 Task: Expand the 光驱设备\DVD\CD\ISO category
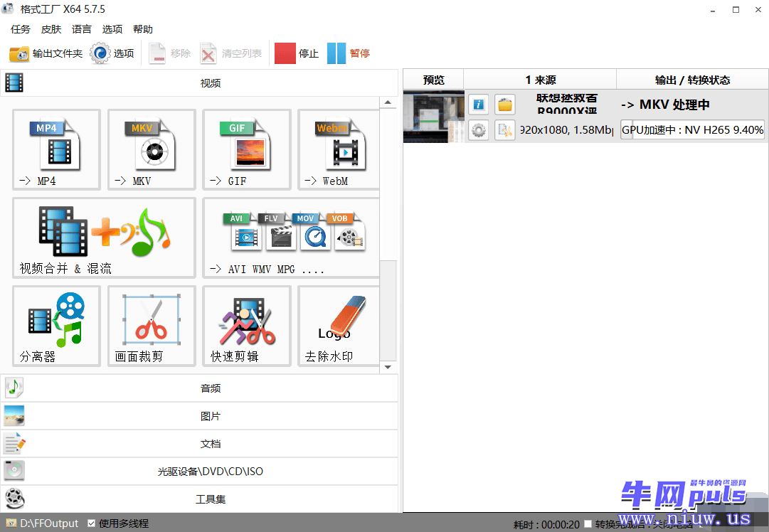[199, 472]
